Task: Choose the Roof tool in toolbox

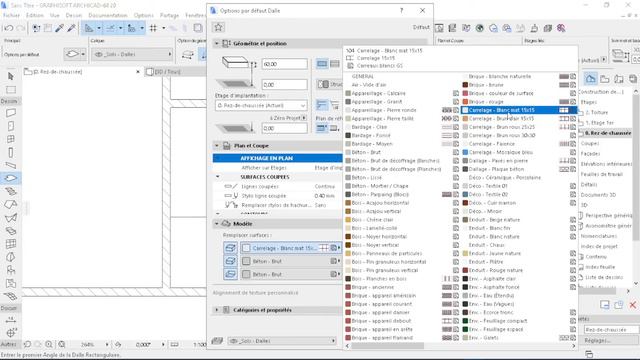Action: (11, 204)
